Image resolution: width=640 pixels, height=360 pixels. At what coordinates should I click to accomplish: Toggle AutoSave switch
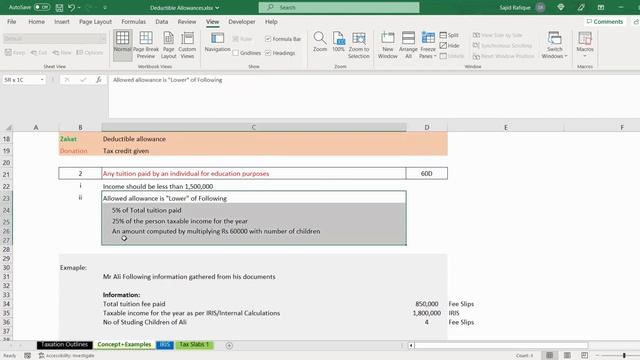[x=42, y=7]
